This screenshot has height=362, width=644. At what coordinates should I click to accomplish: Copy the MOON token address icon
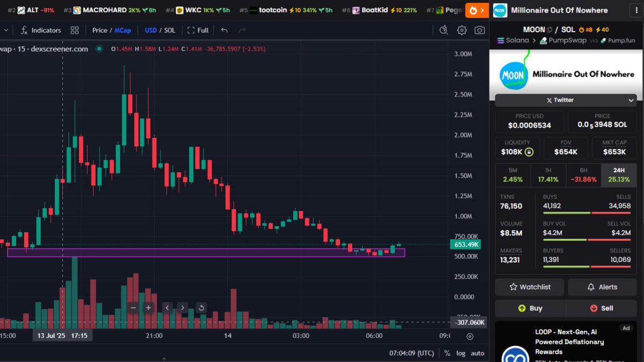pyautogui.click(x=549, y=30)
